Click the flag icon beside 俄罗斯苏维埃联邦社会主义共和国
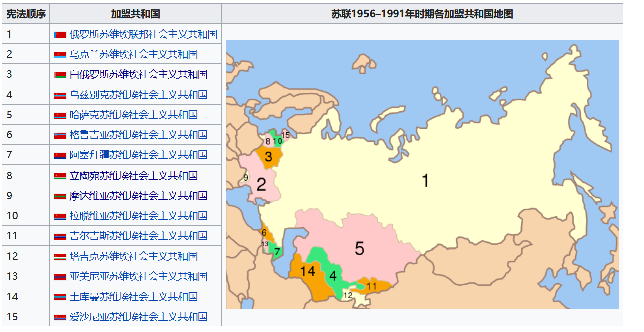Image resolution: width=644 pixels, height=332 pixels. point(60,35)
